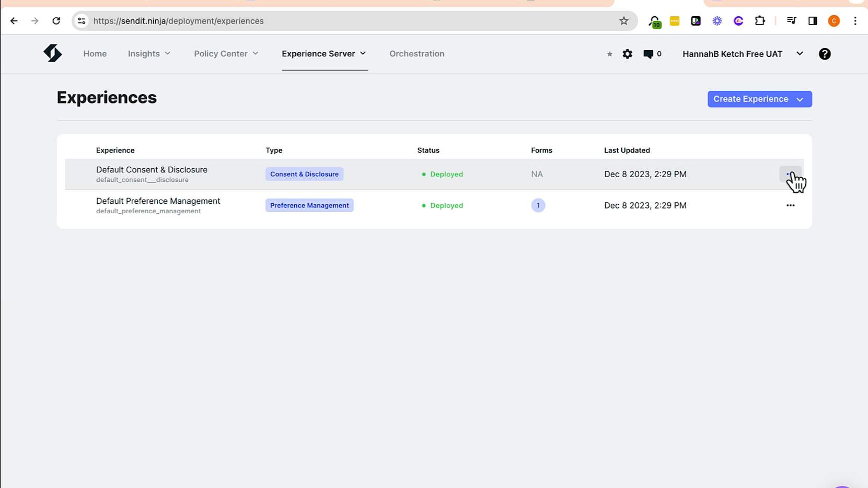Click the star icon beside settings gear
This screenshot has height=488, width=868.
pyautogui.click(x=609, y=54)
